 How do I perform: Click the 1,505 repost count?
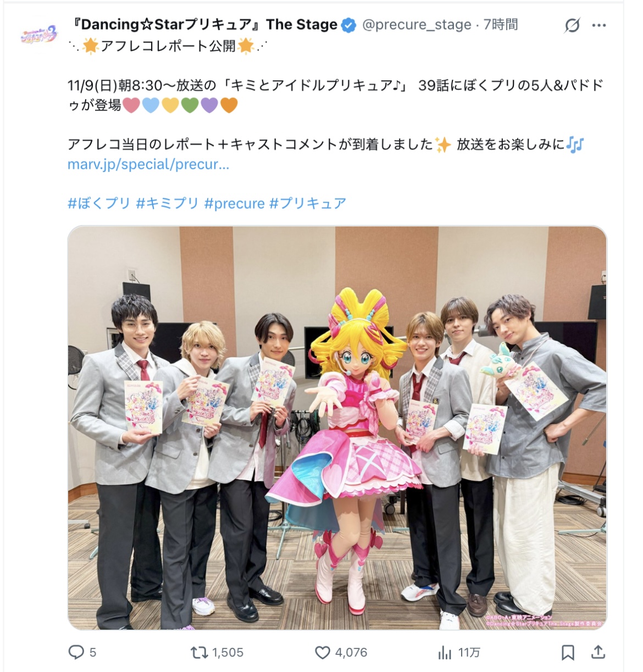pos(228,652)
